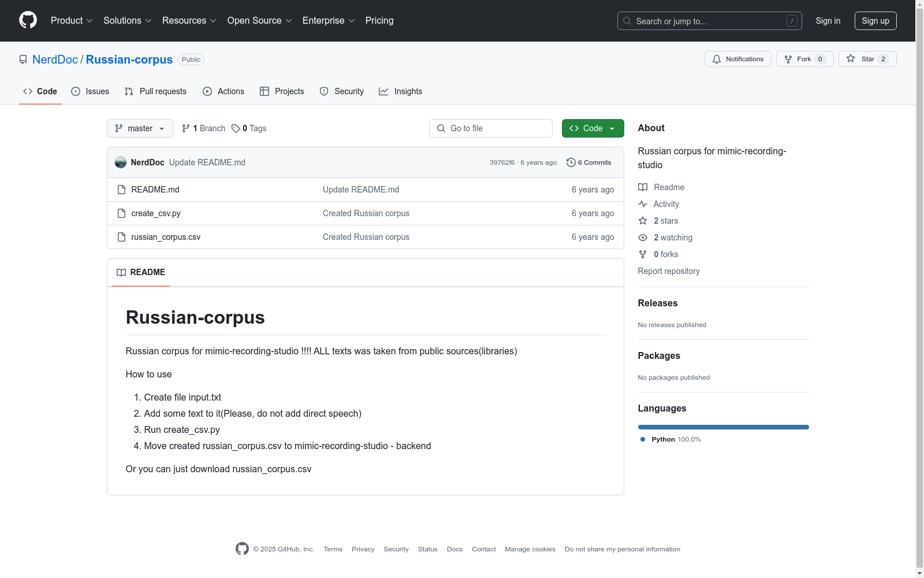This screenshot has height=578, width=924.
Task: Click Sign in
Action: 828,21
